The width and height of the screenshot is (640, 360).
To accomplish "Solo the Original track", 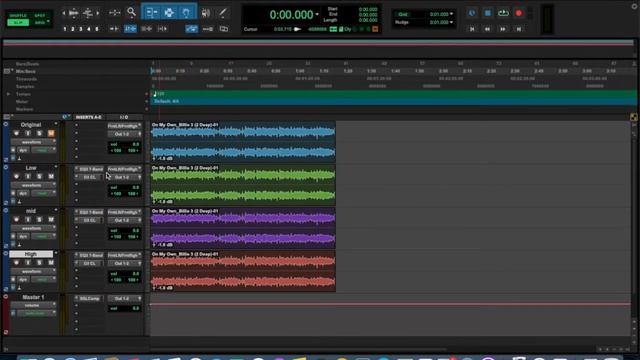I will (40, 133).
